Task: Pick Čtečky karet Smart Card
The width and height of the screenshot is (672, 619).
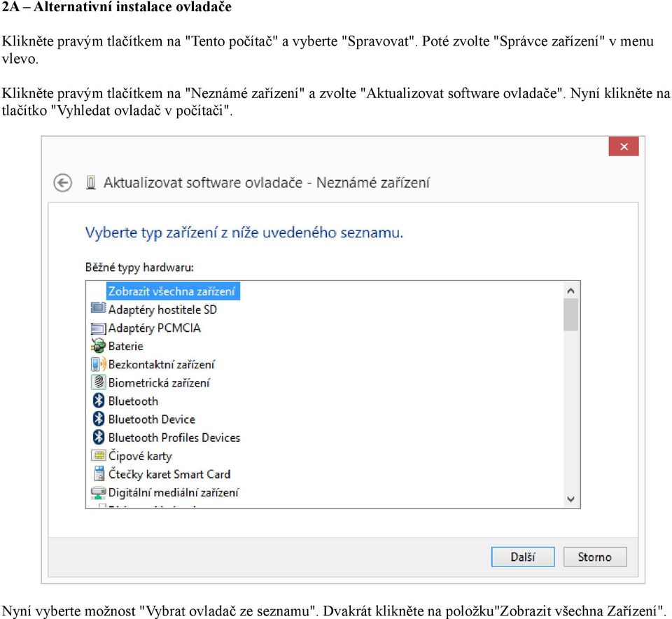Action: (x=169, y=474)
